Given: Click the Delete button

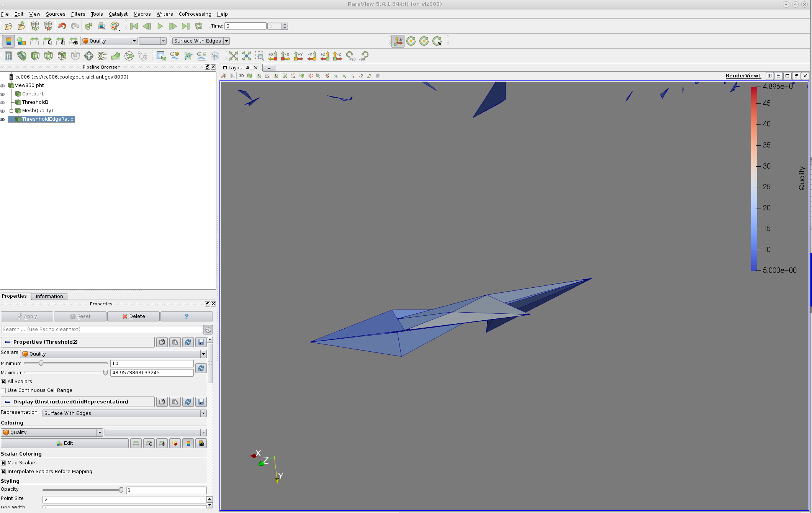Looking at the screenshot, I should [133, 316].
